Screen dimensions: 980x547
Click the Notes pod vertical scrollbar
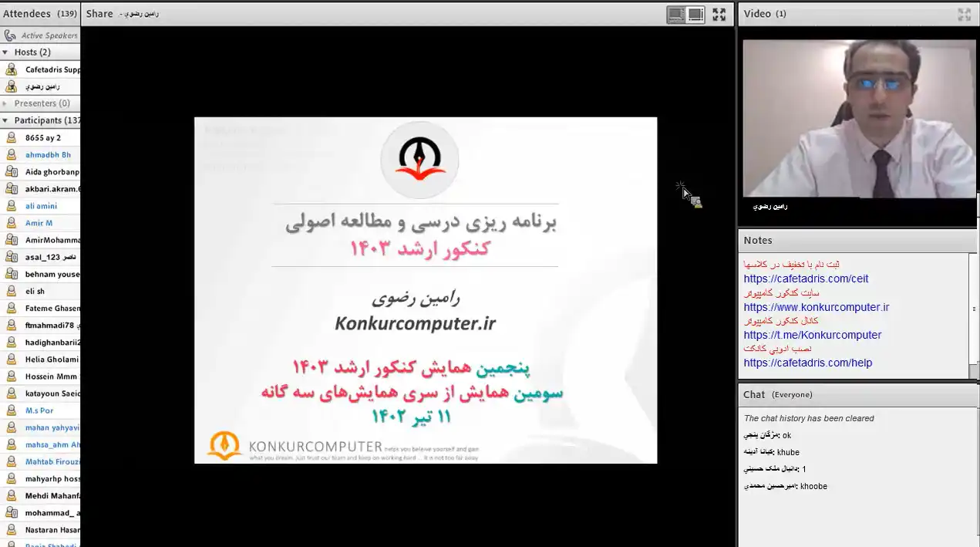point(974,316)
